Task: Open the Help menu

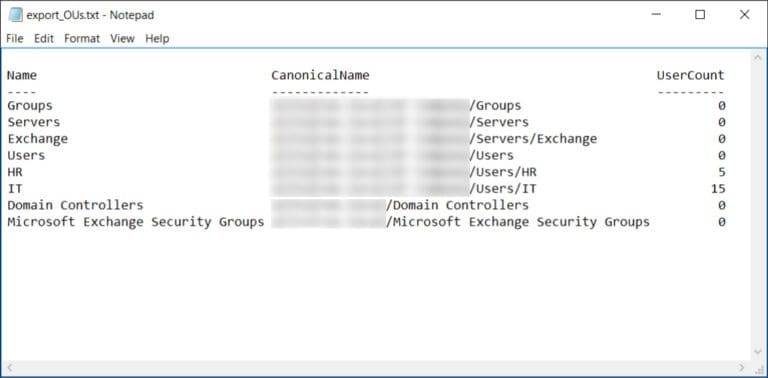Action: pos(157,39)
